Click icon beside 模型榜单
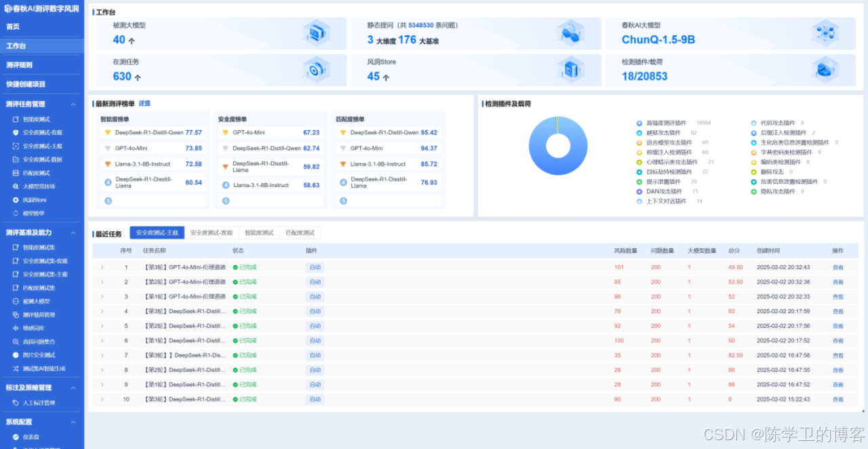 point(16,213)
